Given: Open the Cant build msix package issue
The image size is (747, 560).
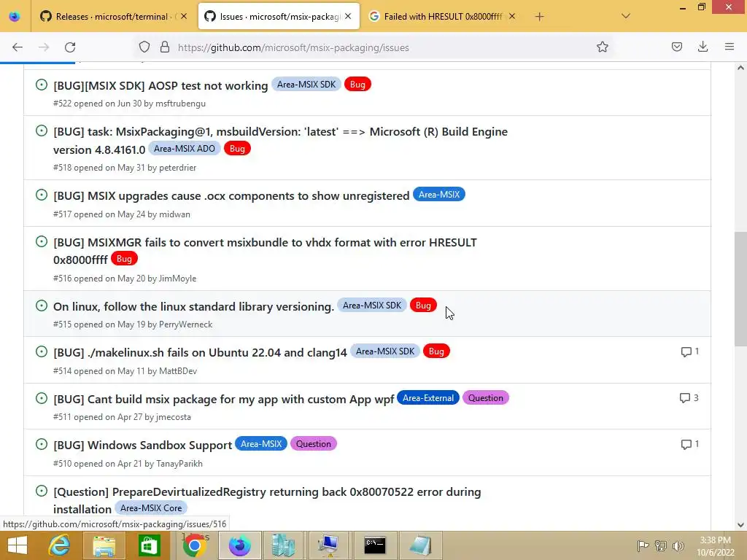Looking at the screenshot, I should 223,399.
